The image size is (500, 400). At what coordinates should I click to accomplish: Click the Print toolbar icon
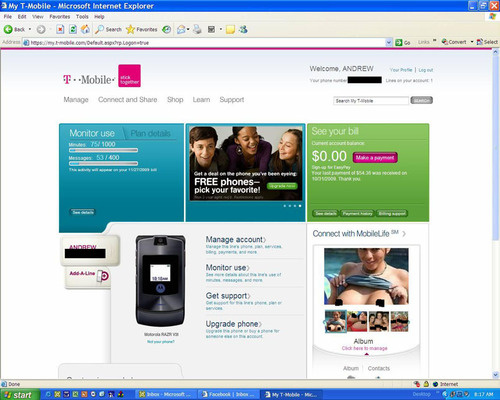tap(197, 29)
